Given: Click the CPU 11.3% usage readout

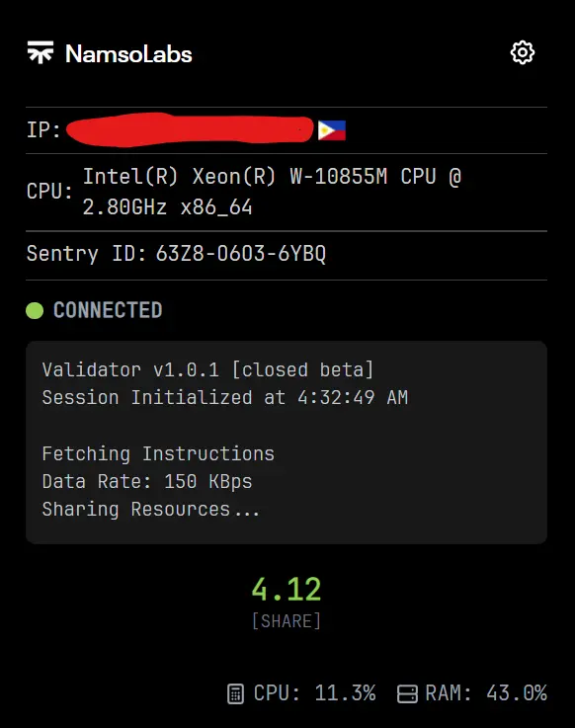Looking at the screenshot, I should 314,693.
